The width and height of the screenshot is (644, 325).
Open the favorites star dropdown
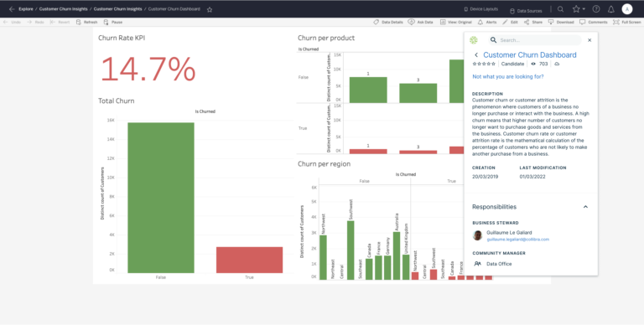pyautogui.click(x=579, y=9)
